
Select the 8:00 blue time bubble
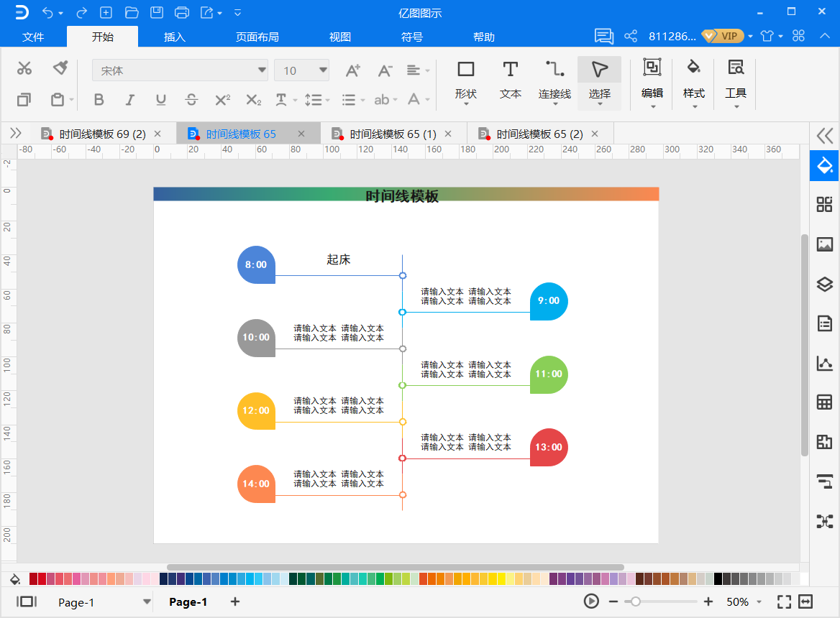pos(256,265)
